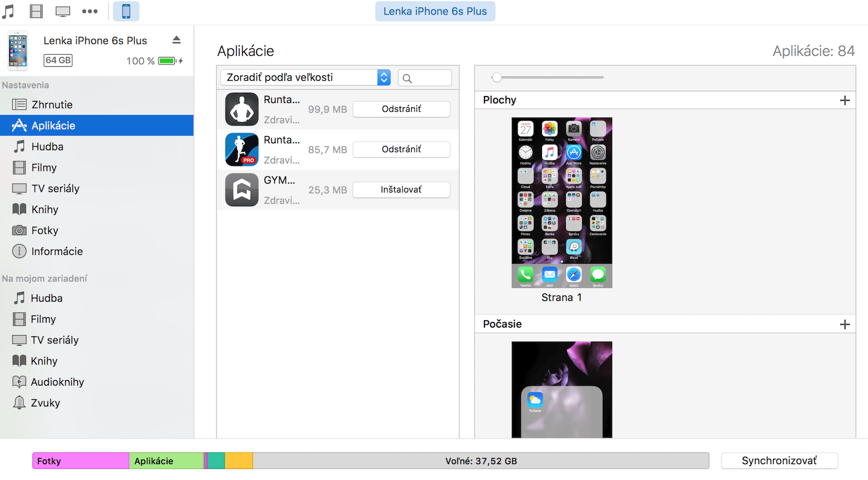Select the iPhone device button in toolbar

coord(126,11)
